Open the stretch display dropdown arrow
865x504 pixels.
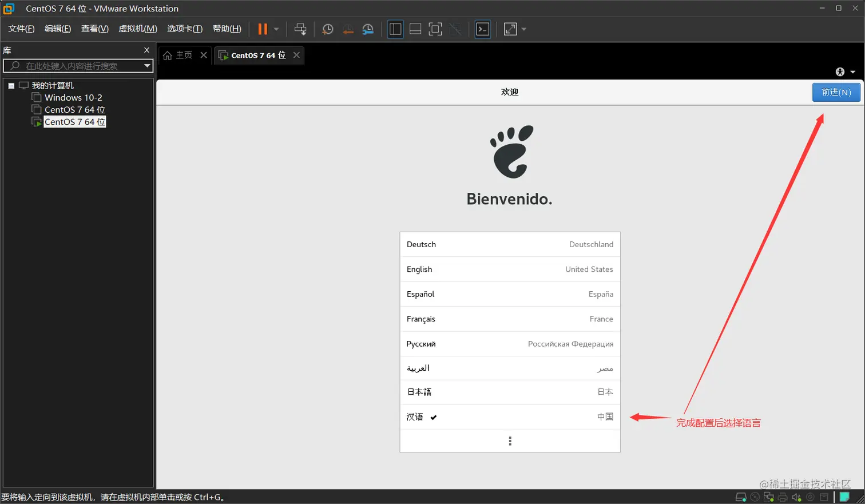click(x=524, y=29)
